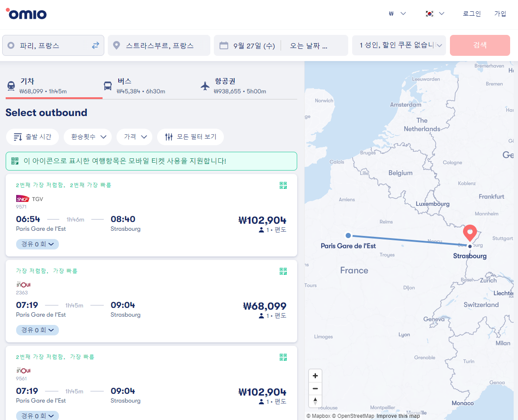The width and height of the screenshot is (518, 420).
Task: Sort by 출발 시간
Action: click(x=32, y=137)
